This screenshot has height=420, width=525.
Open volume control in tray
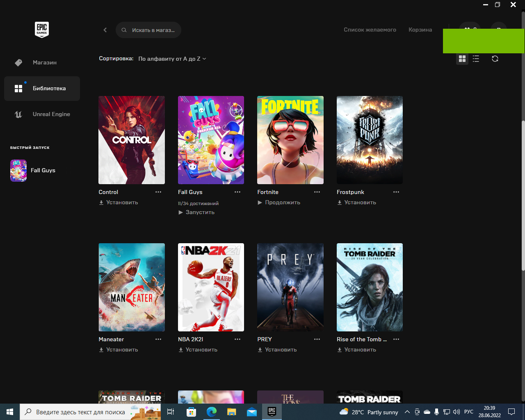click(457, 412)
